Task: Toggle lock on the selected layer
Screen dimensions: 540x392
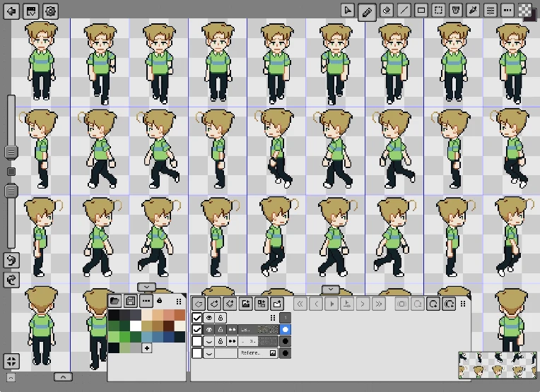Action: 221,329
